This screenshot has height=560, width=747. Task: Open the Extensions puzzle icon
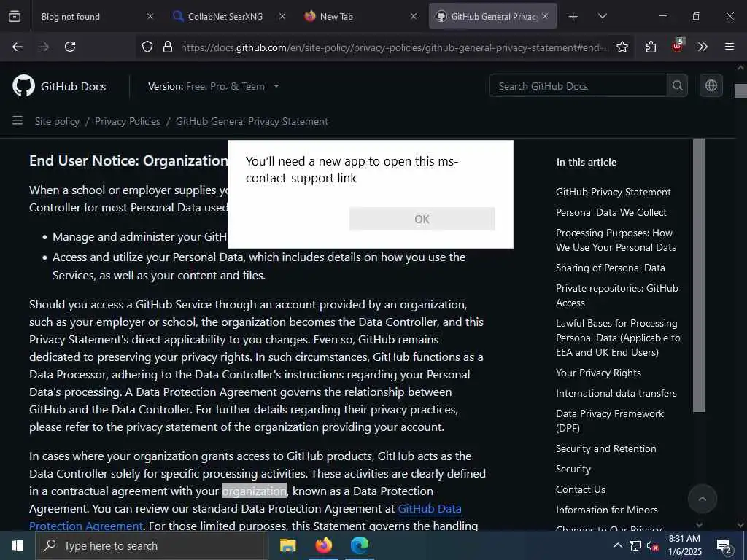[651, 47]
